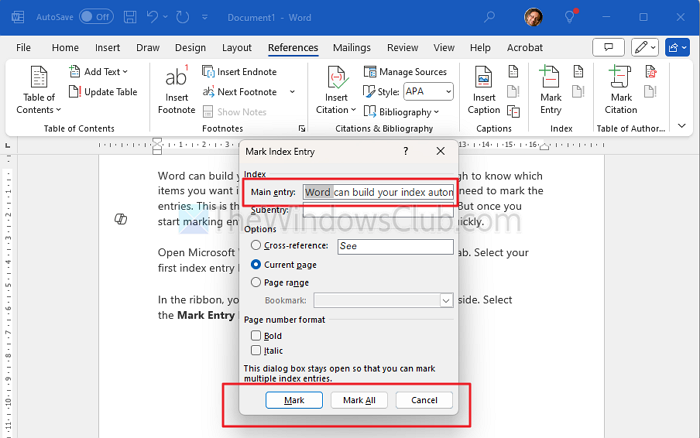Screen dimensions: 700x438
Task: Click the first-line indent marker on ruler
Action: pos(157,141)
